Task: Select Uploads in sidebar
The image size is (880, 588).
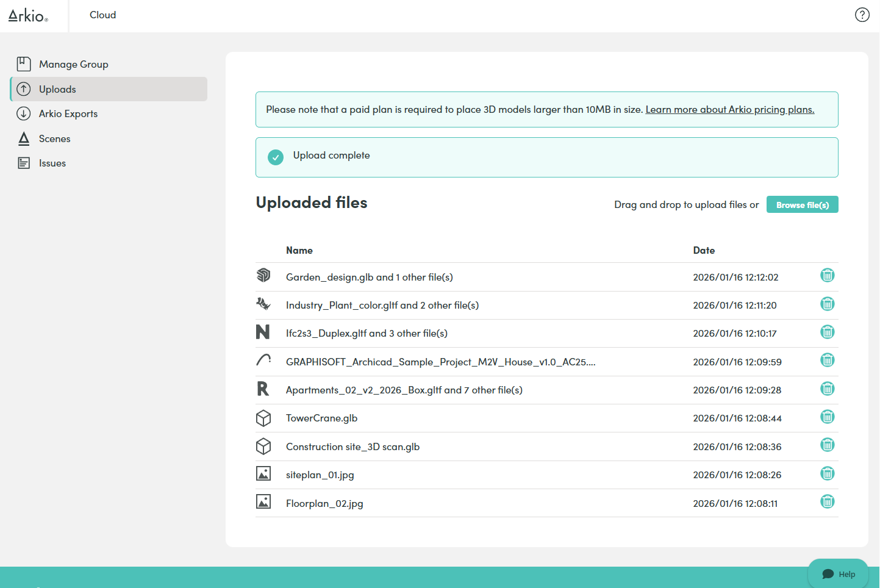Action: pos(109,89)
